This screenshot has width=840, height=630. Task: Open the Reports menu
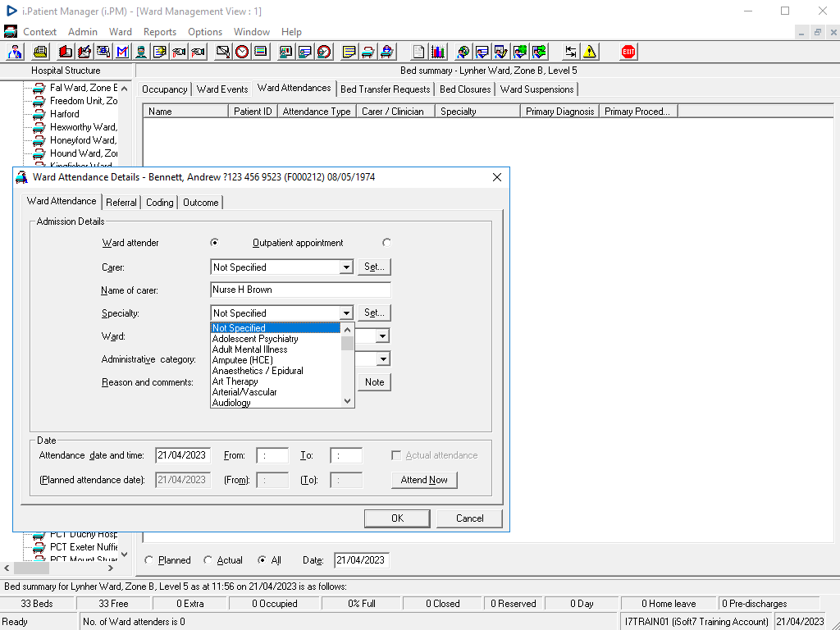(160, 32)
